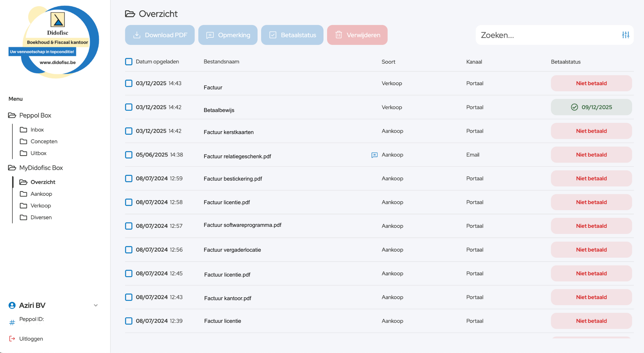Screen dimensions: 644x353
Task: Collapse the MyDidofisc Box folder tree
Action: pos(12,168)
